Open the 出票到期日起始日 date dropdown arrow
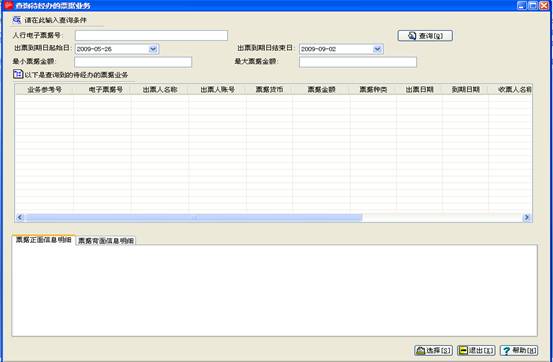This screenshot has height=362, width=553. coord(153,49)
